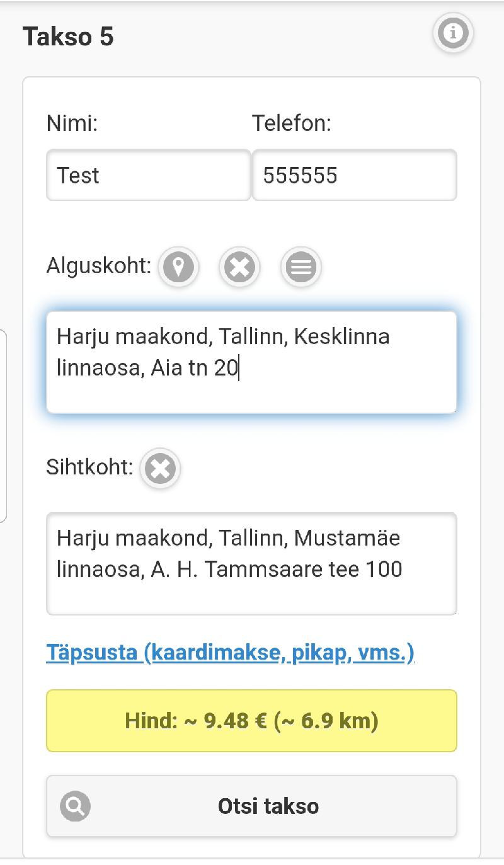Open the info button beside Takso 5
This screenshot has height=865, width=504.
tap(452, 32)
